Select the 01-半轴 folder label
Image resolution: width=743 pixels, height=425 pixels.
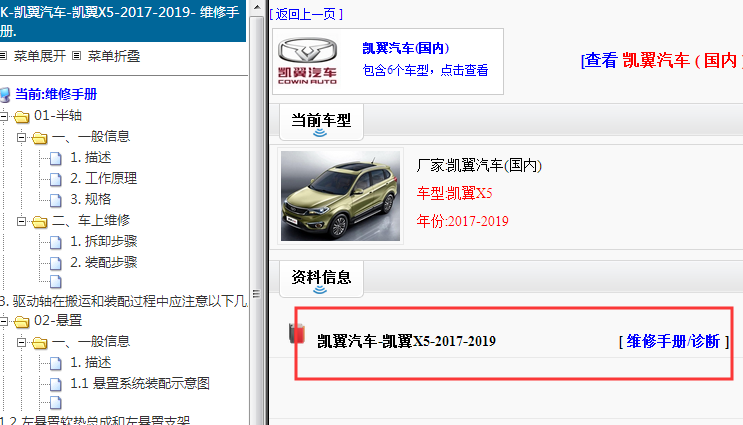(x=58, y=115)
